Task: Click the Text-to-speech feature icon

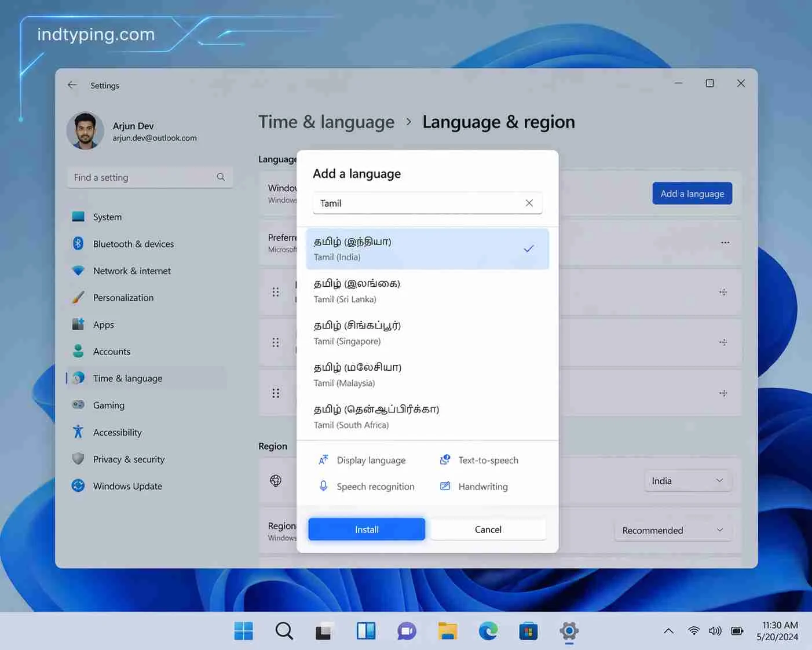Action: pos(445,460)
